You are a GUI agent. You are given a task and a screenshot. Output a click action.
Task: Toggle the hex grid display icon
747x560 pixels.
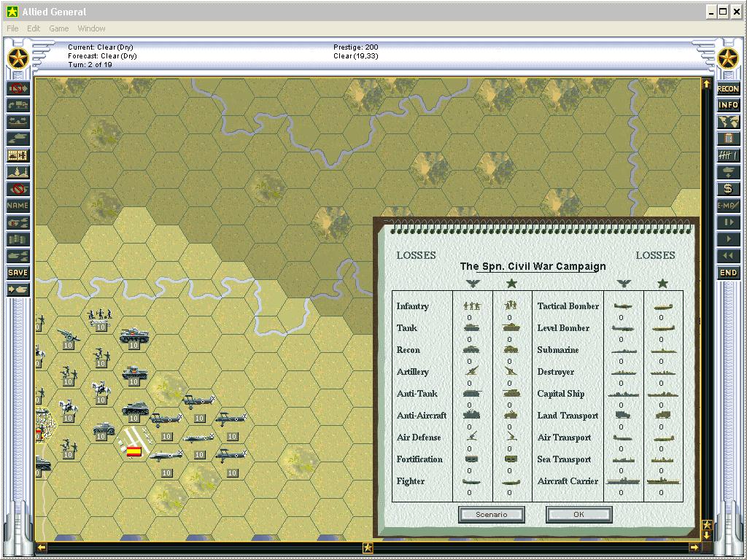pos(18,155)
